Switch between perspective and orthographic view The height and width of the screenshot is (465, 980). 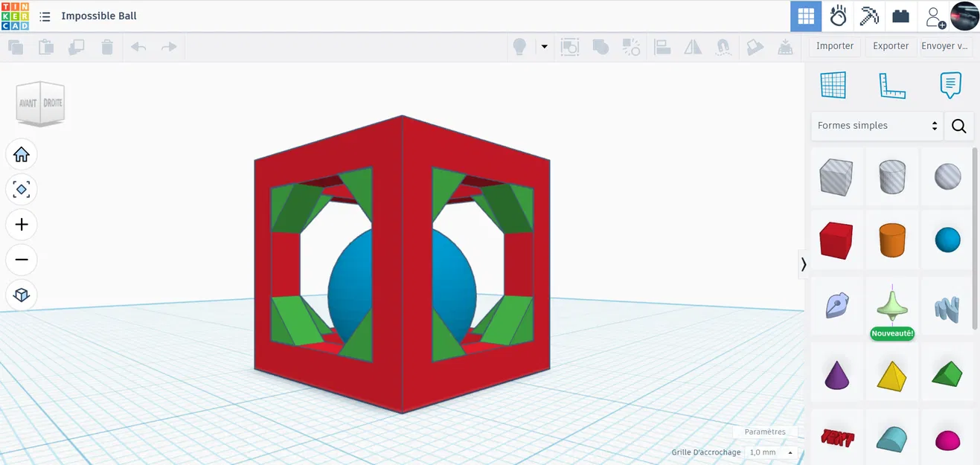pyautogui.click(x=22, y=295)
